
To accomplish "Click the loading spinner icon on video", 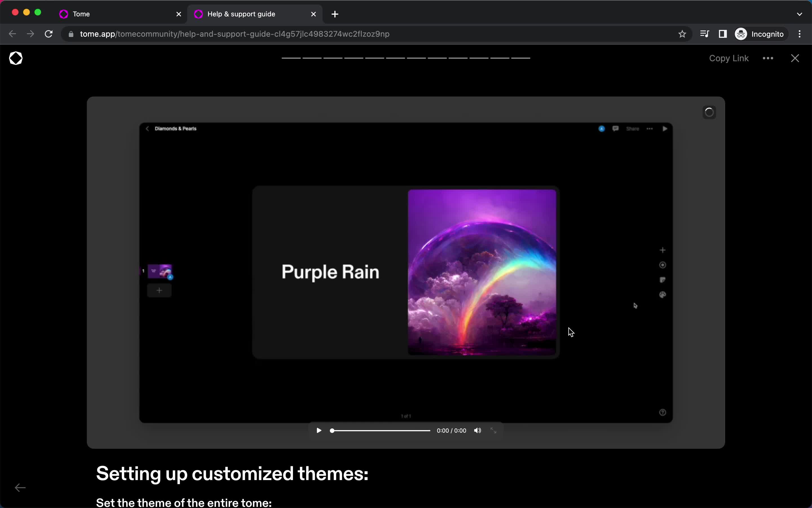I will (709, 112).
